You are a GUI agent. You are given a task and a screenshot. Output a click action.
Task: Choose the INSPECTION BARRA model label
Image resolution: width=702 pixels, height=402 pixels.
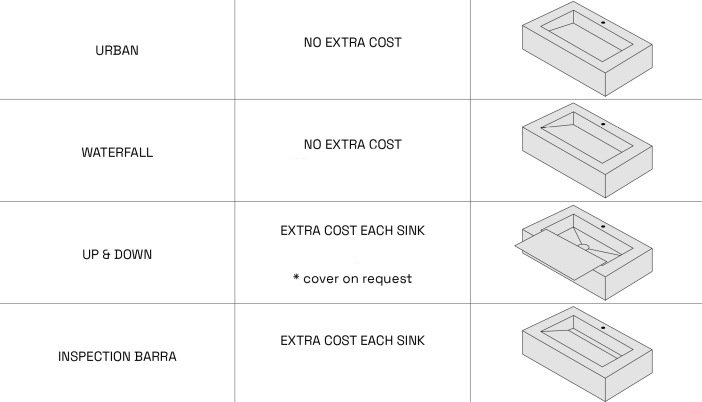pyautogui.click(x=117, y=356)
